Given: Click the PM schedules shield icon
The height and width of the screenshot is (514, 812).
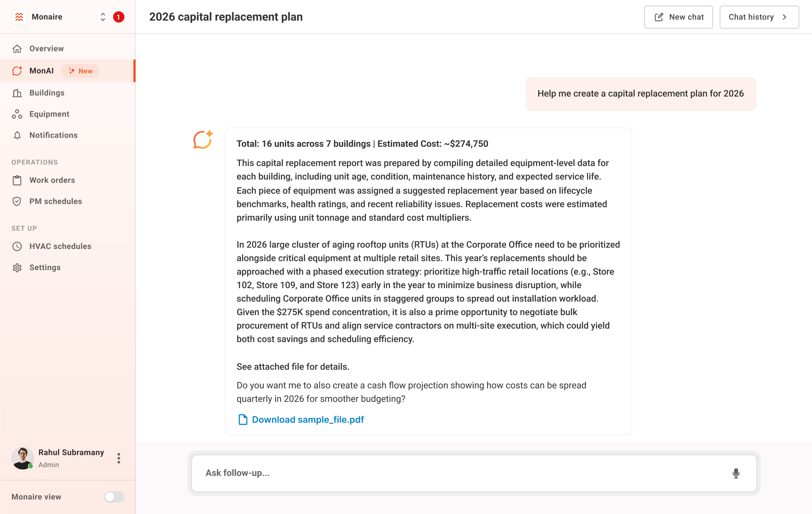Looking at the screenshot, I should coord(17,201).
